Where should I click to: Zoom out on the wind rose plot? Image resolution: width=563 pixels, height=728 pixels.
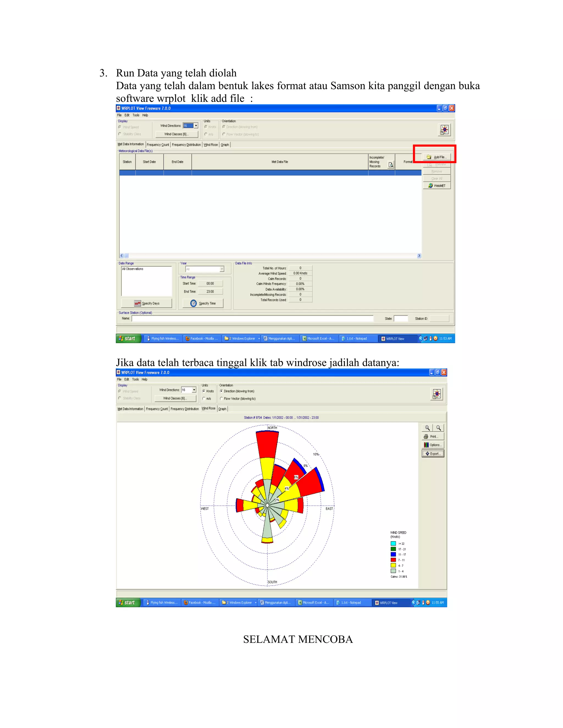pyautogui.click(x=438, y=428)
